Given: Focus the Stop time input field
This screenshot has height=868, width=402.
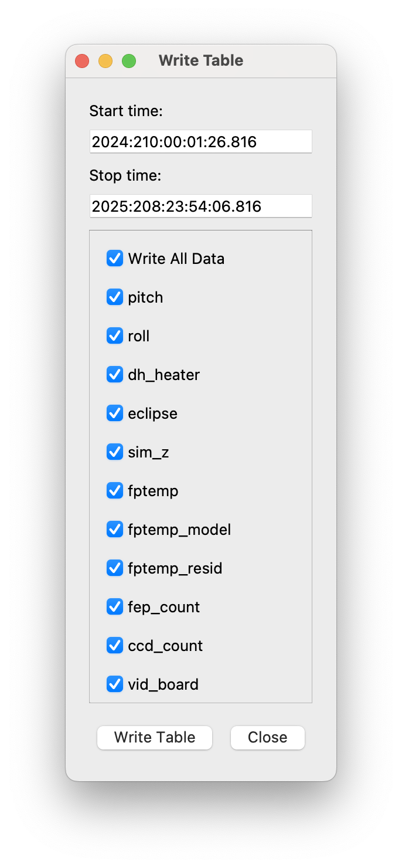Looking at the screenshot, I should click(200, 206).
